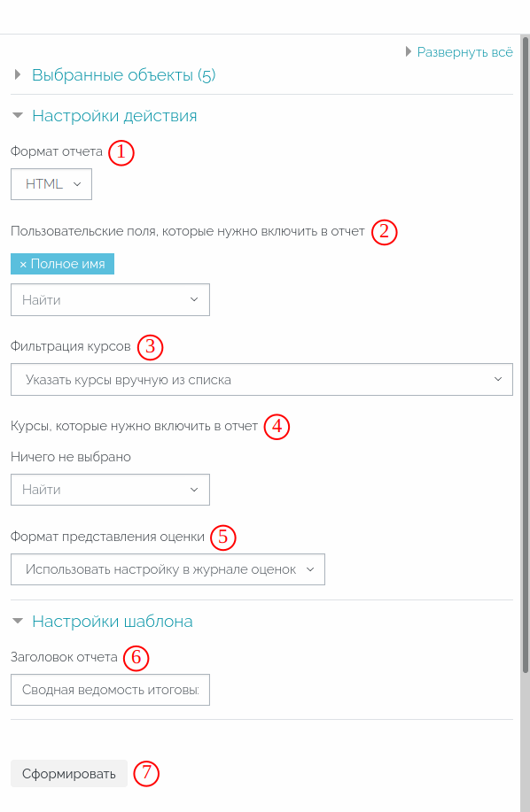Collapse the Настройки действия section
Screen dimensions: 530x812
click(x=18, y=115)
